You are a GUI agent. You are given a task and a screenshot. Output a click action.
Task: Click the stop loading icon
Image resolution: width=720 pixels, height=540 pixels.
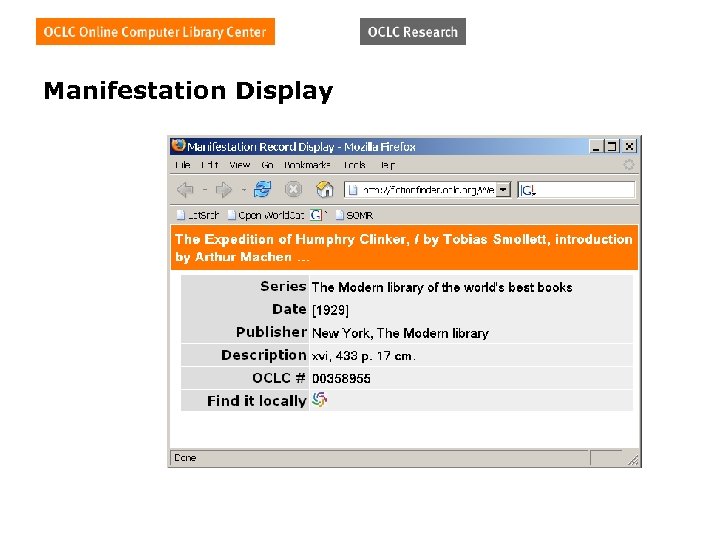coord(293,189)
